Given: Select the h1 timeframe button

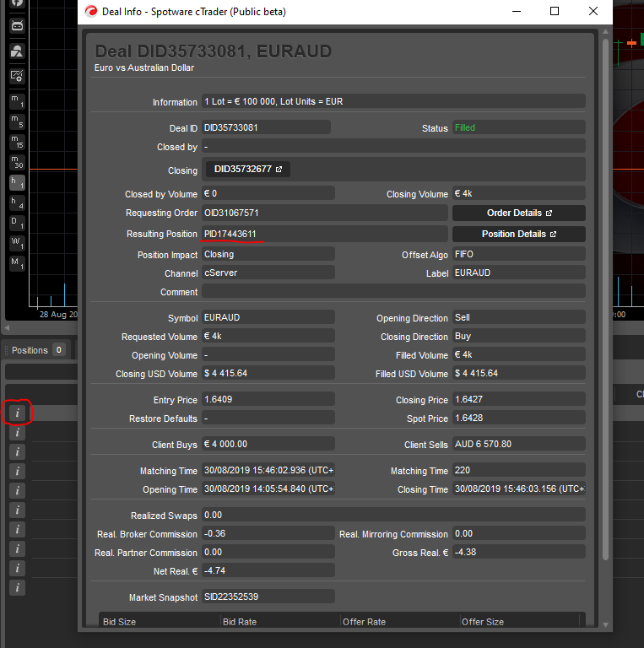Looking at the screenshot, I should 17,182.
